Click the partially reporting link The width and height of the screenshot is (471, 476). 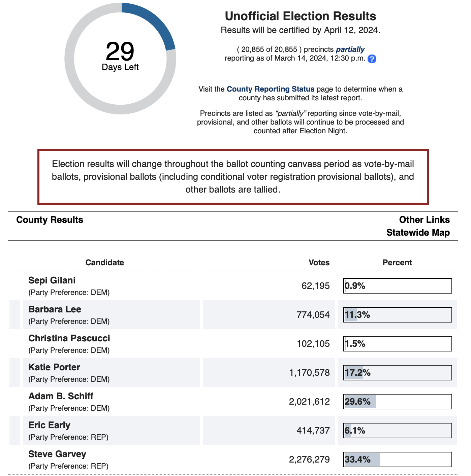[x=350, y=49]
